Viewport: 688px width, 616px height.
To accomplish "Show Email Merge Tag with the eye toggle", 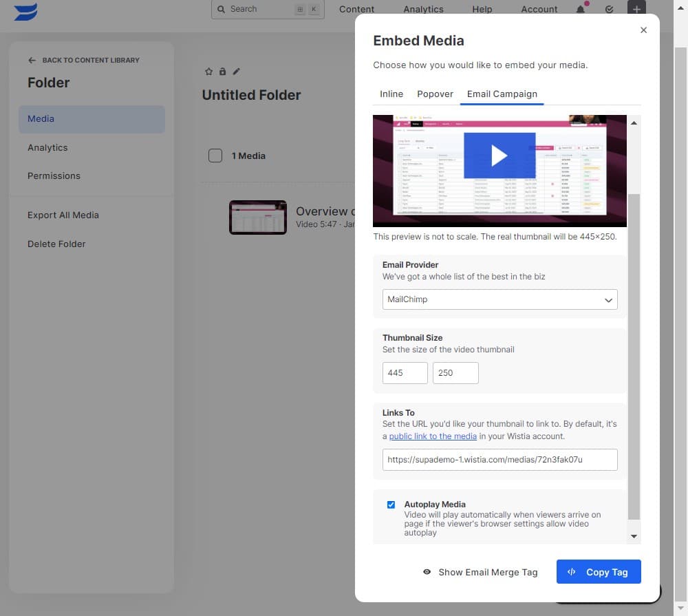I will point(480,572).
